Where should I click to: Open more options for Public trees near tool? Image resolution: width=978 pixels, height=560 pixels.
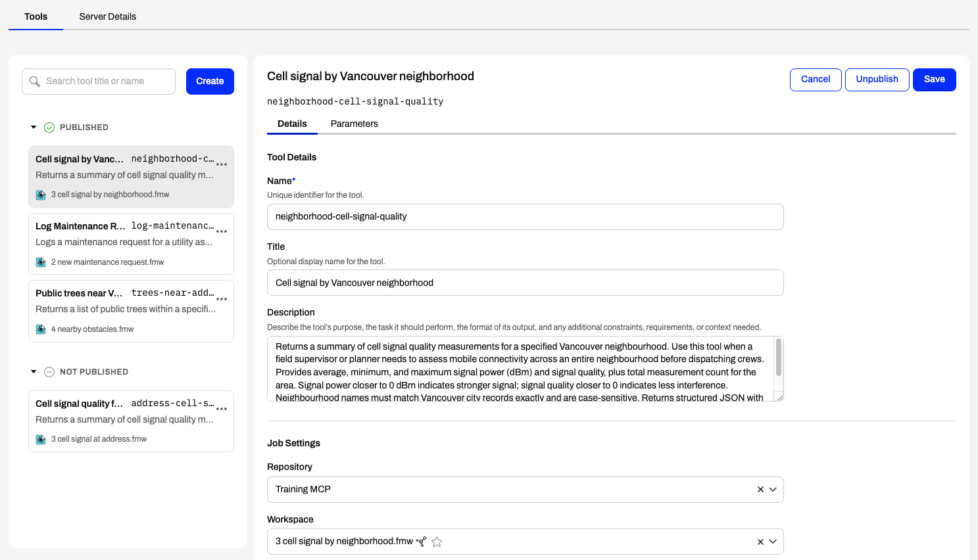tap(222, 298)
